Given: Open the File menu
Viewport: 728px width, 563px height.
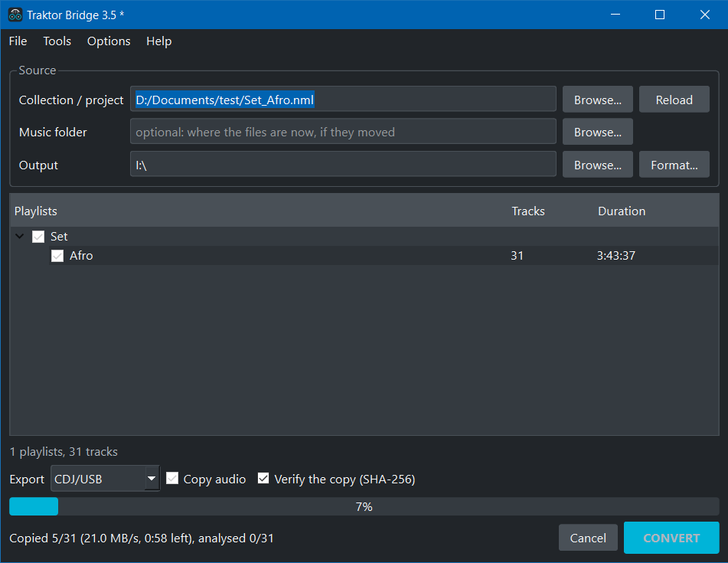Looking at the screenshot, I should tap(18, 41).
